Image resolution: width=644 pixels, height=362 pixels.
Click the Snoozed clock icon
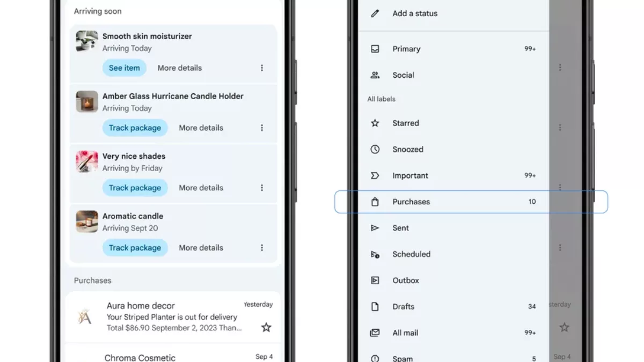pyautogui.click(x=375, y=150)
